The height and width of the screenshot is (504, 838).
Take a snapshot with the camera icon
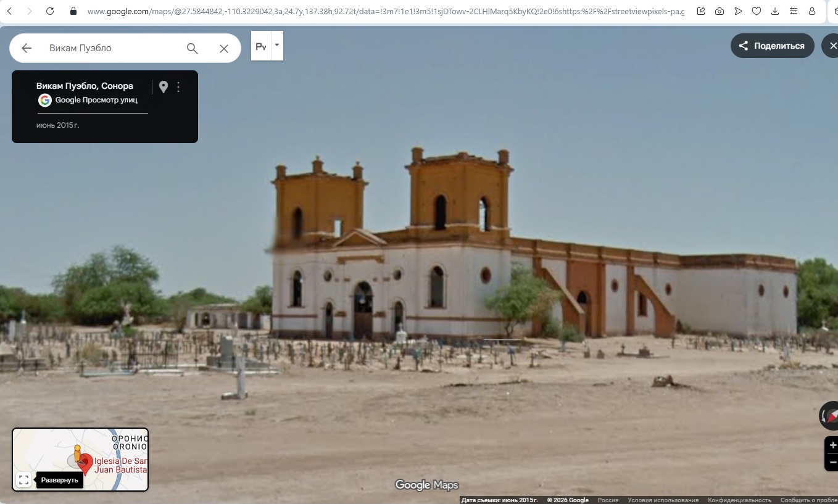pos(720,11)
